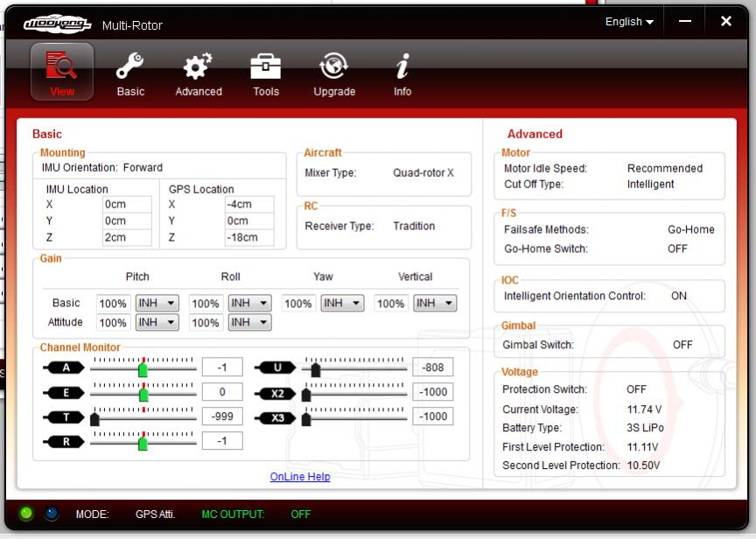
Task: Expand Attitude Roll gain INH dropdown
Action: tap(250, 323)
